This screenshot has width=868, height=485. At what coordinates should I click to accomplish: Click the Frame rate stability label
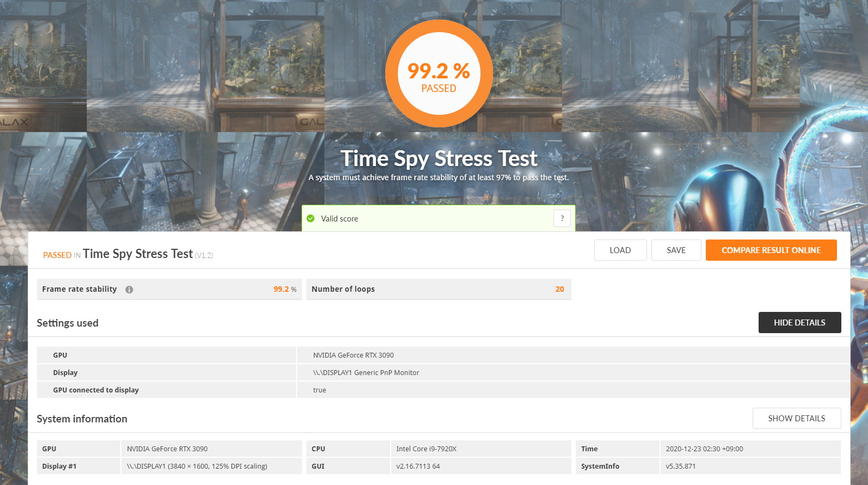point(79,289)
